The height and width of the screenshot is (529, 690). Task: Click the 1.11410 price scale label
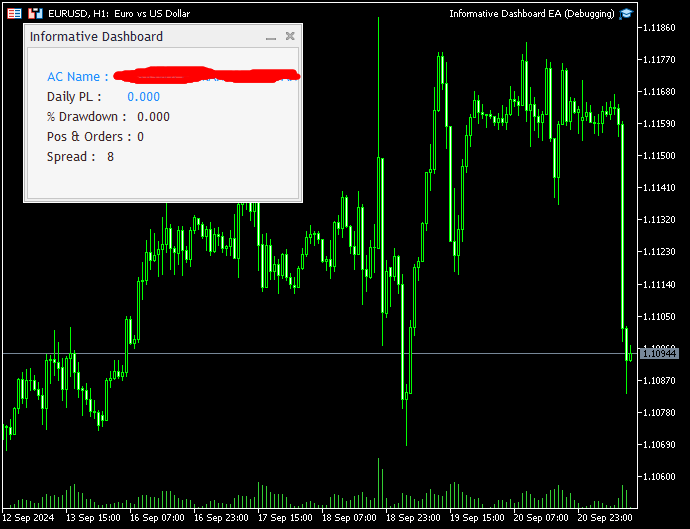[659, 188]
